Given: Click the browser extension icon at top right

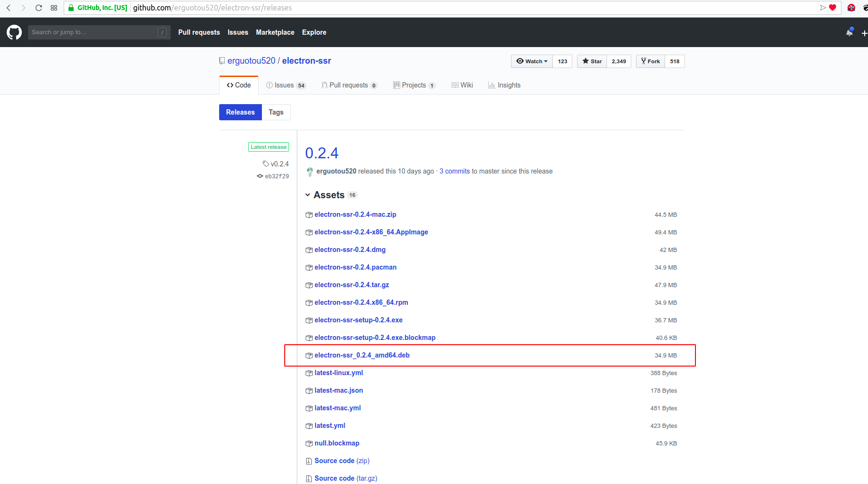Looking at the screenshot, I should tap(851, 8).
